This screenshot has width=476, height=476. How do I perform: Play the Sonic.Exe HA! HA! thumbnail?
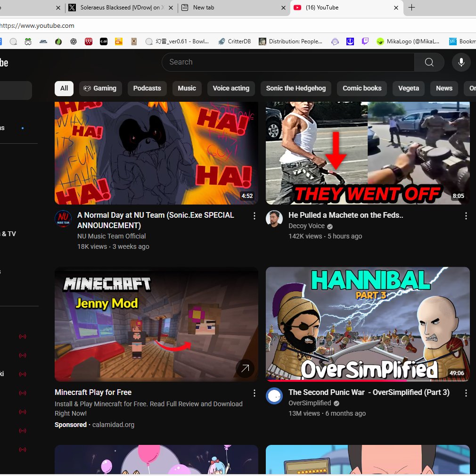click(156, 153)
